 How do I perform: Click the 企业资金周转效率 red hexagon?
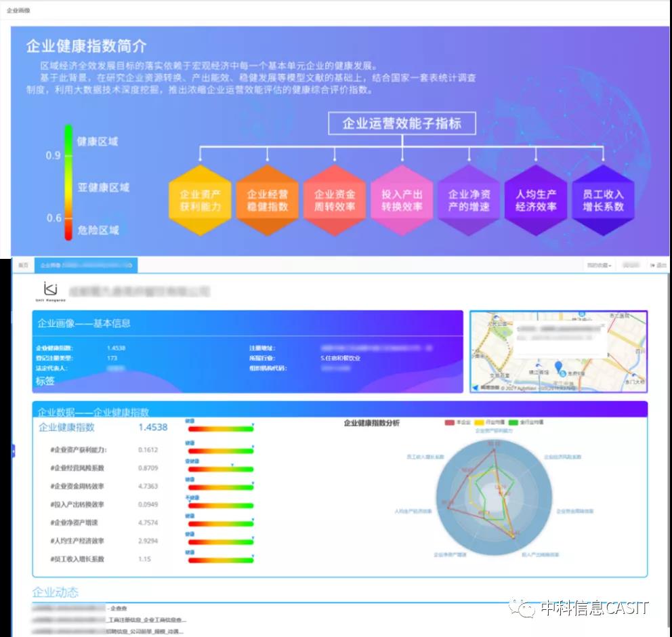335,200
